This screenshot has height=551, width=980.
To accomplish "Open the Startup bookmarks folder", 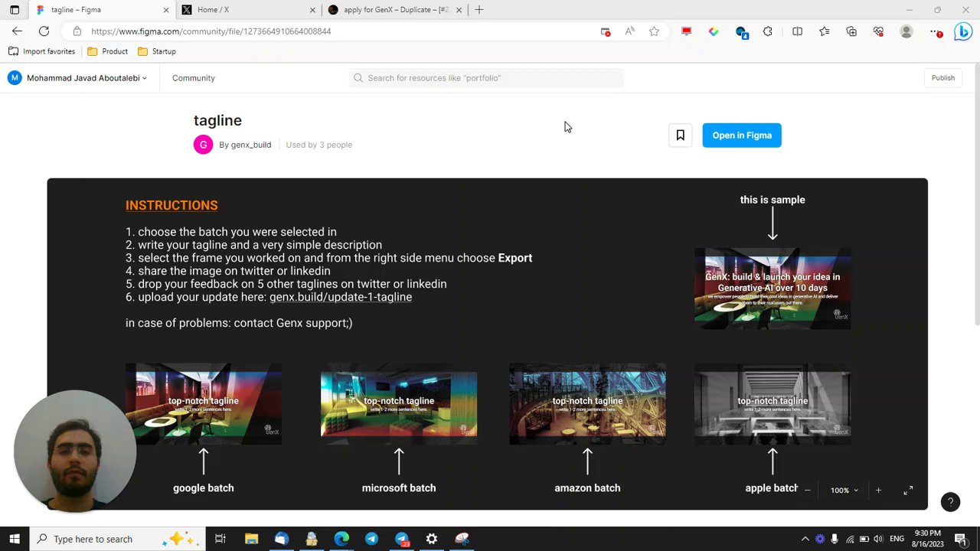I will [157, 51].
